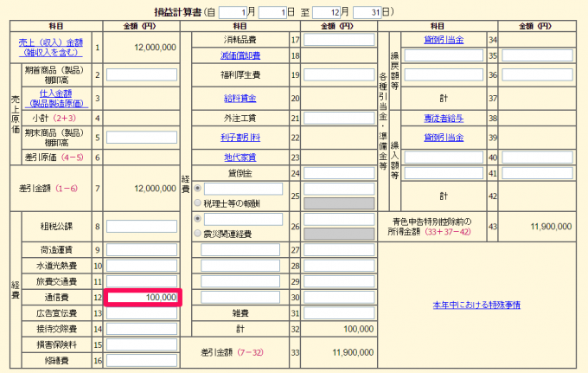Click the amount field in row 40

click(537, 158)
